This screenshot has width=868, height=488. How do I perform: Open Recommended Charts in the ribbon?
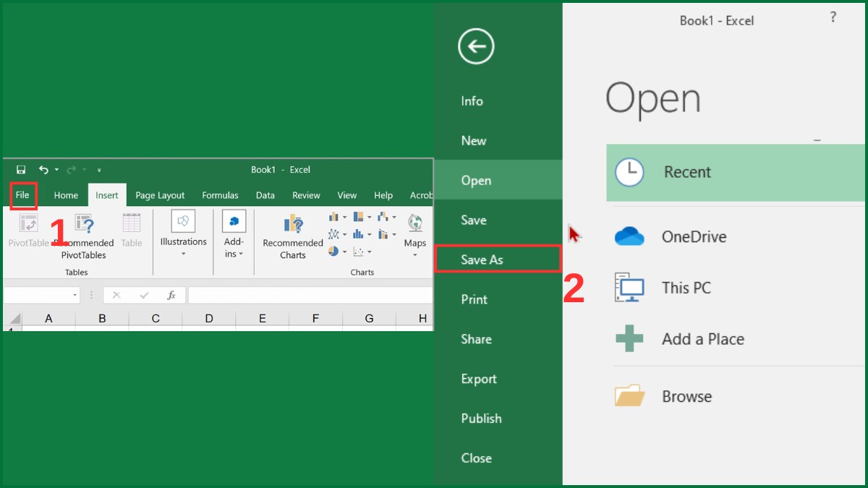point(292,235)
